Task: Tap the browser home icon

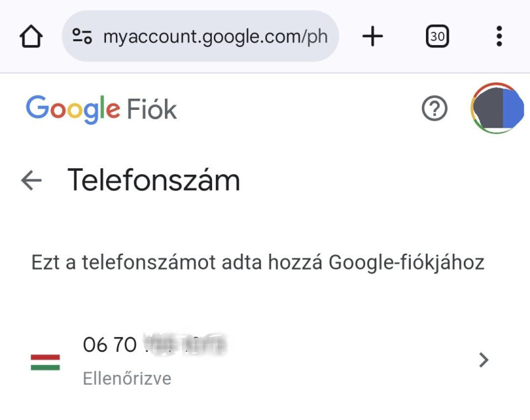Action: [x=31, y=36]
